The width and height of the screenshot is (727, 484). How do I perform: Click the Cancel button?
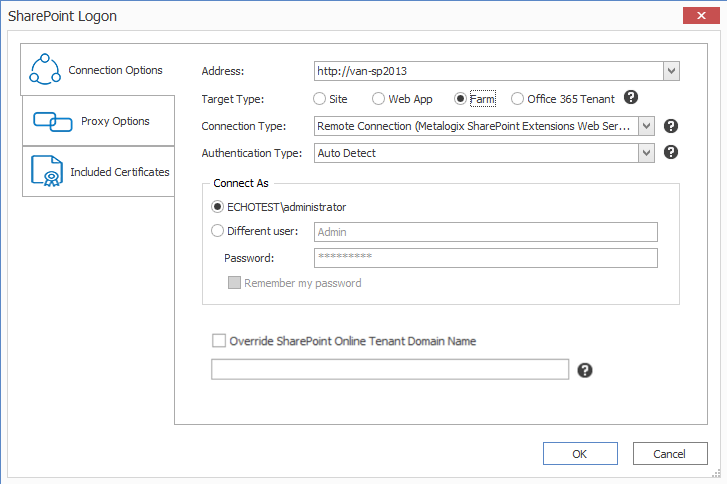pyautogui.click(x=669, y=453)
